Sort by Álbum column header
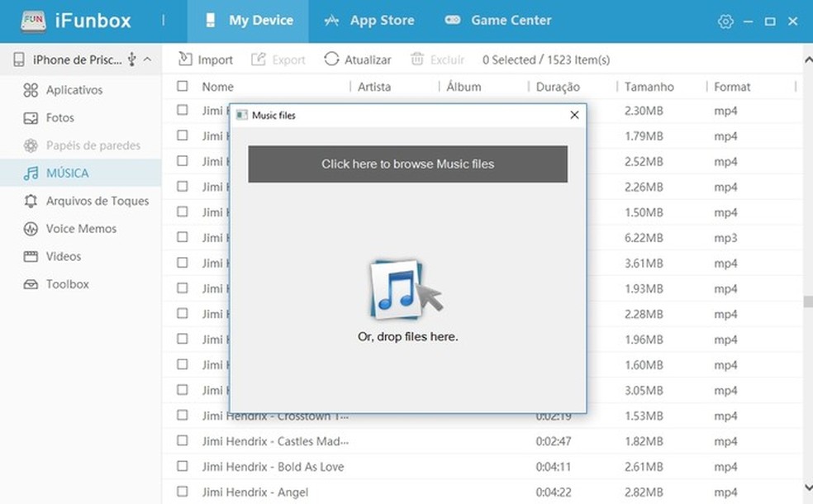Image resolution: width=813 pixels, height=504 pixels. pos(464,87)
